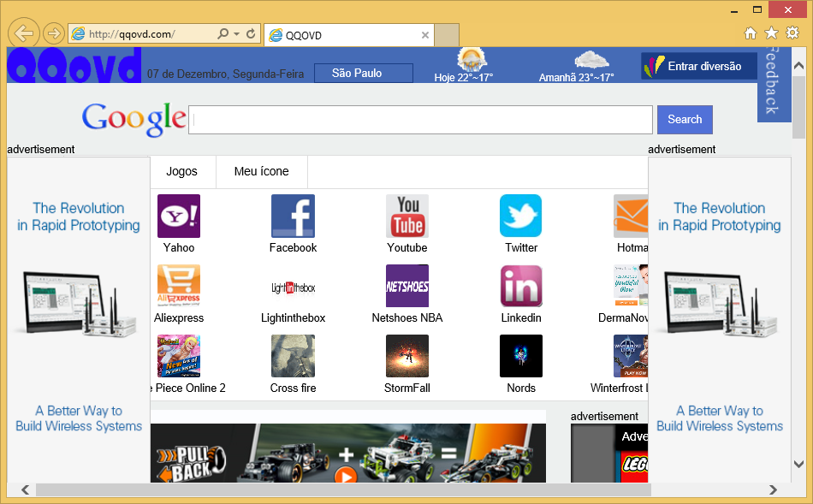This screenshot has height=504, width=813.
Task: Open the Yahoo shortcut icon
Action: pos(179,216)
